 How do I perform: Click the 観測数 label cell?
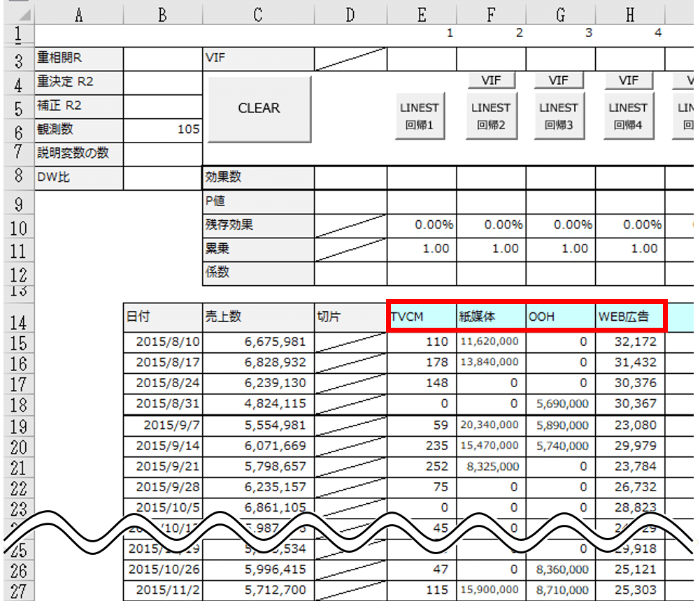(x=79, y=130)
